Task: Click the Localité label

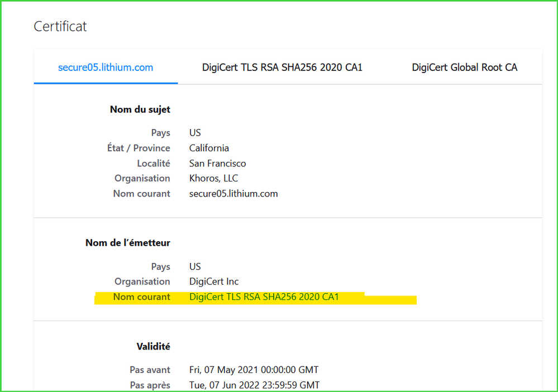Action: [154, 163]
